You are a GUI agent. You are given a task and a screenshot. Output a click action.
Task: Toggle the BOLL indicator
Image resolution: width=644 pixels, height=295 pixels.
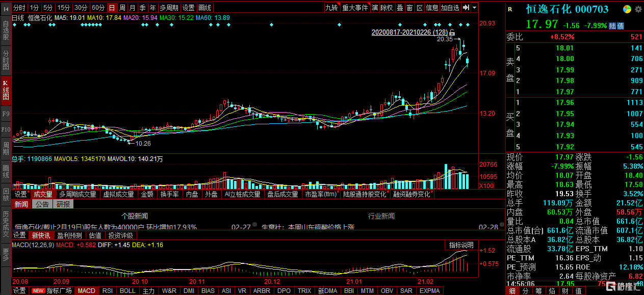pyautogui.click(x=127, y=291)
